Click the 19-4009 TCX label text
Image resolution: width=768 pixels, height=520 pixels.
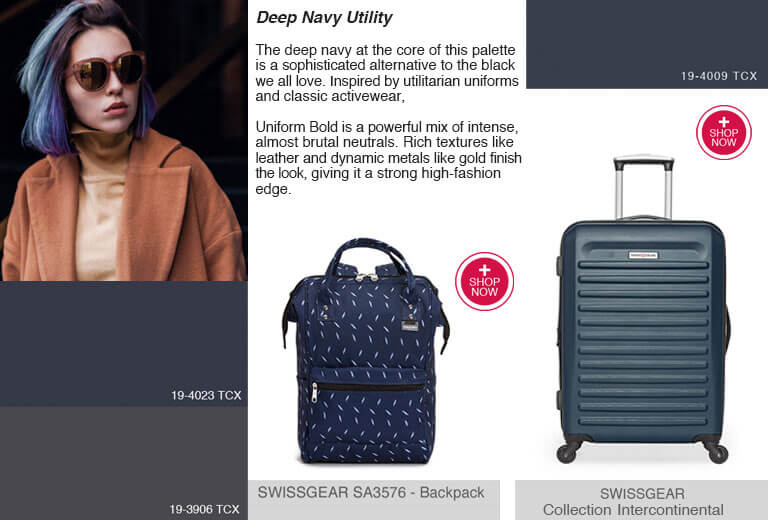click(x=719, y=76)
